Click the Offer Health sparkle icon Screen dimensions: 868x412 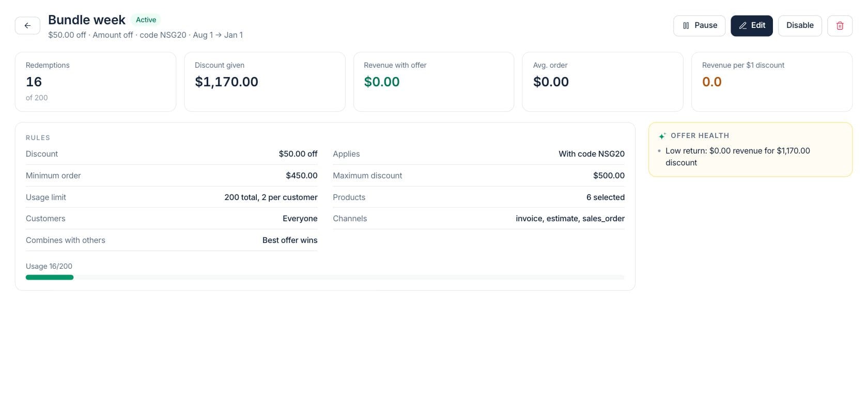(662, 136)
